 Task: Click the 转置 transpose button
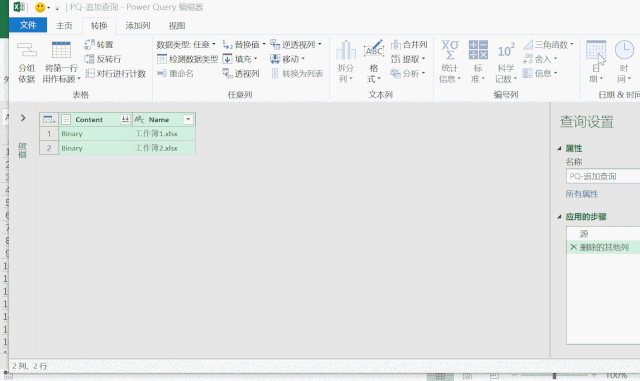coord(99,45)
